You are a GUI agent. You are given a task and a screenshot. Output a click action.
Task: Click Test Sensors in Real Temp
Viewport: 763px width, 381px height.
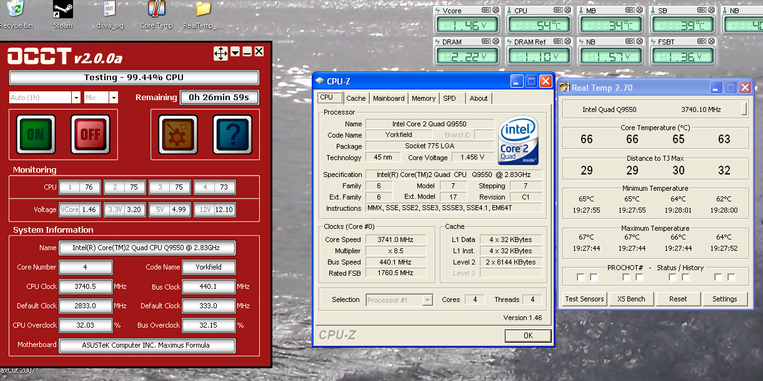[x=584, y=299]
